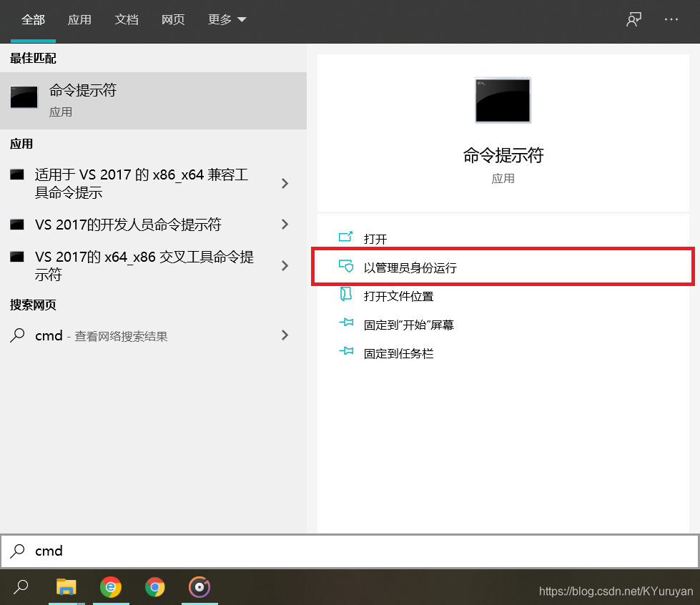Image resolution: width=700 pixels, height=605 pixels.
Task: Expand arrow for x86_x64 兼容工具 result
Action: coord(285,184)
